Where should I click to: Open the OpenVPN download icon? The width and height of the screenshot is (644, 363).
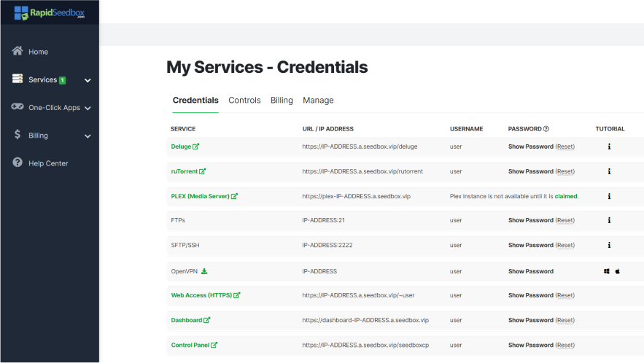tap(205, 271)
